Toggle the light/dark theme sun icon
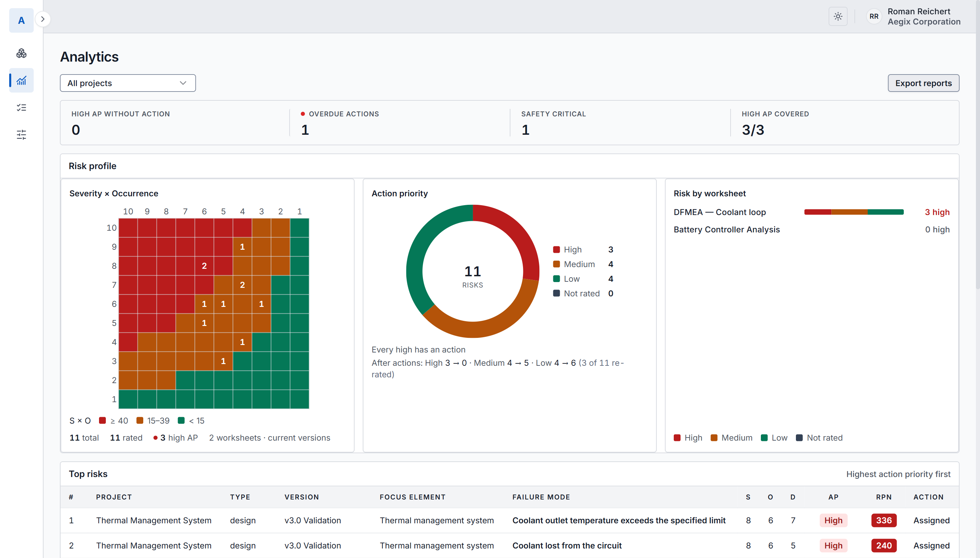 tap(838, 16)
